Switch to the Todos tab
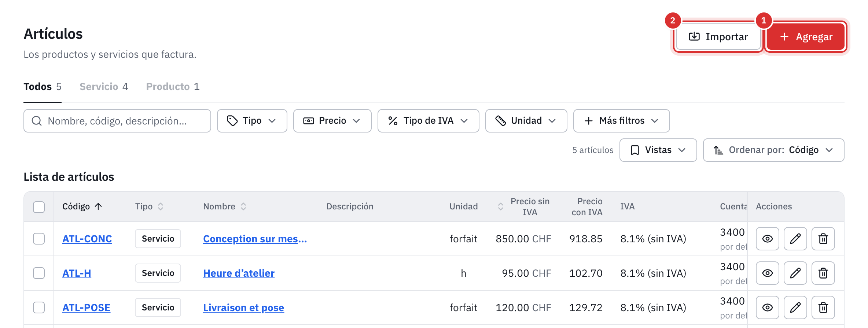 (43, 87)
